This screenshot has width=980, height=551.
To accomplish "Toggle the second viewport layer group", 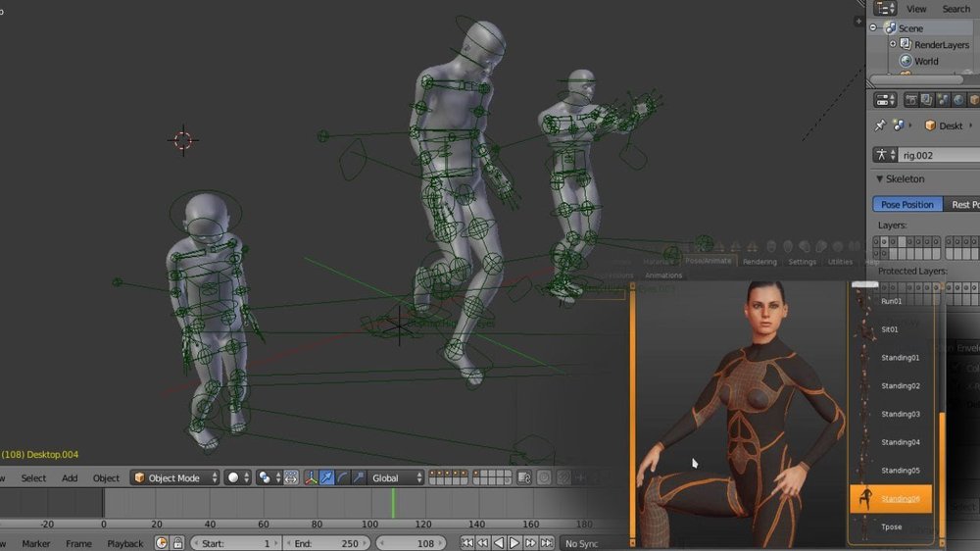I will coord(492,477).
